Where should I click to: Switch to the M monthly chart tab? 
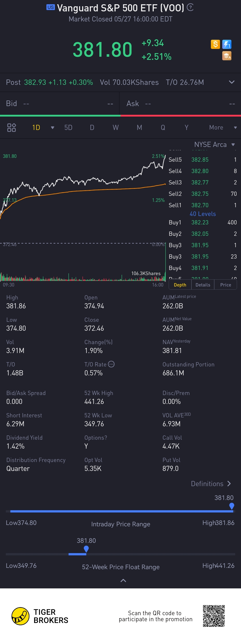(x=139, y=128)
